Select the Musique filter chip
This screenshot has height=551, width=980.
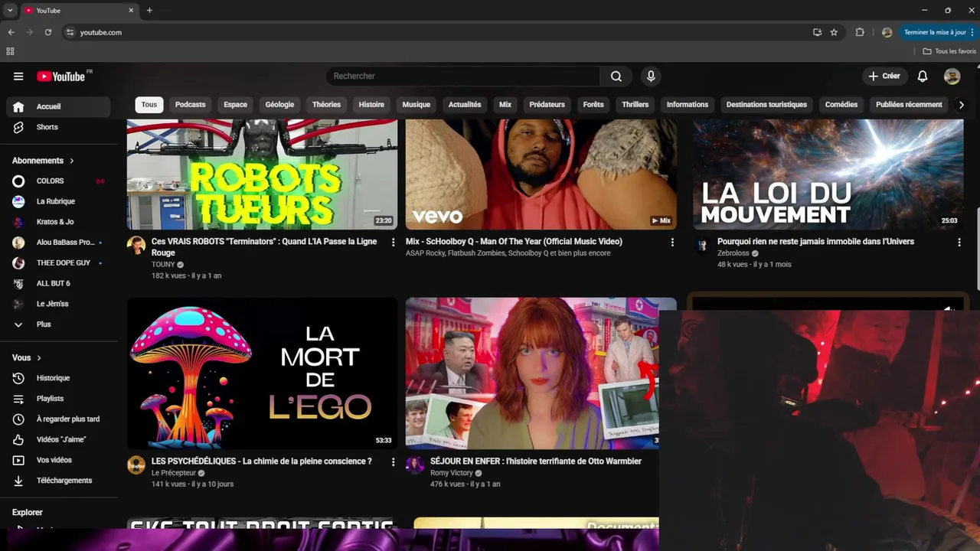(x=416, y=104)
